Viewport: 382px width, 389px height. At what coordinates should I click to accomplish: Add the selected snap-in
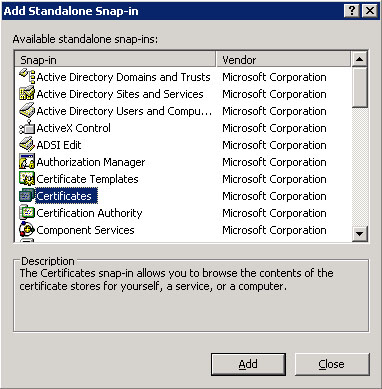point(248,364)
